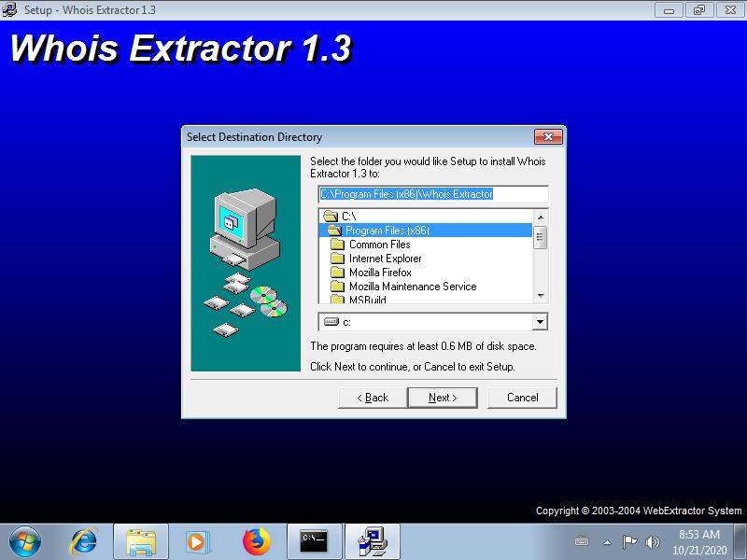Restore down the Setup window
Screen dimensions: 747x560
tap(698, 9)
